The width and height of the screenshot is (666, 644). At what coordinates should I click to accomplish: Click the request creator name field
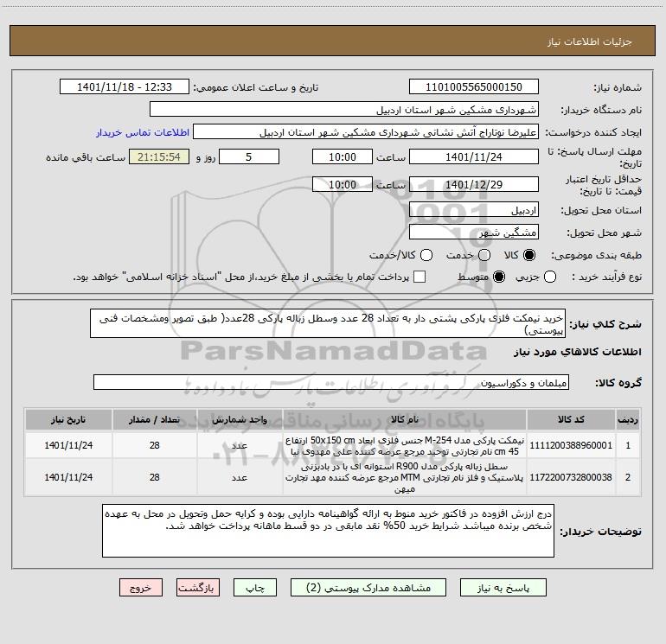click(366, 131)
